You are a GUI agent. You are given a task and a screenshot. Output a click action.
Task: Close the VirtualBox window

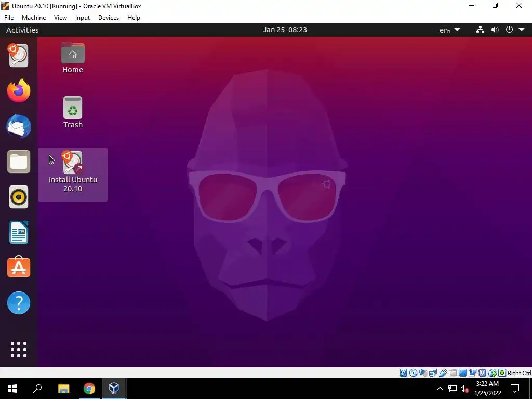point(519,5)
